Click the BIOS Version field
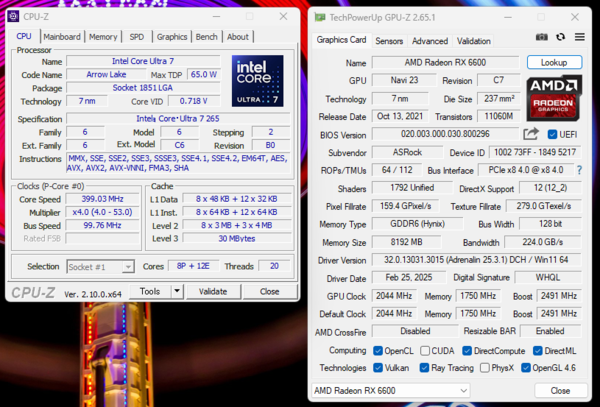This screenshot has height=407, width=600. (x=445, y=134)
